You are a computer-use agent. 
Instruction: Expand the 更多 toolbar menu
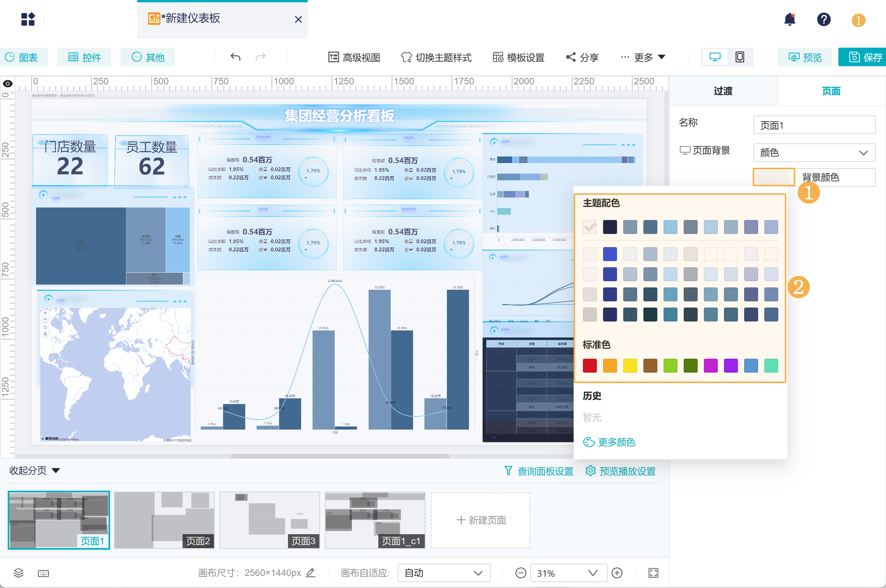(x=644, y=57)
